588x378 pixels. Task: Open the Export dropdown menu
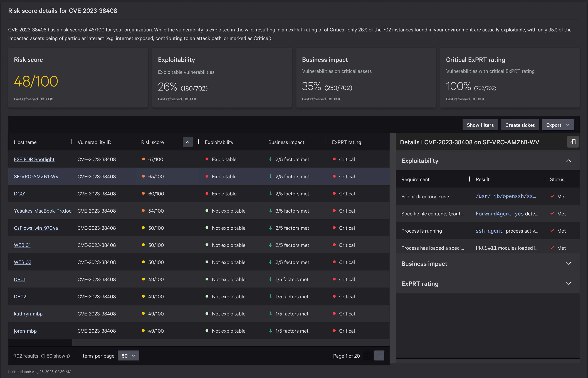558,125
